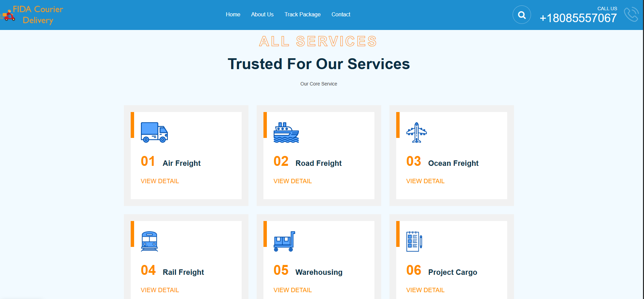Click the warehouse cart icon in card 05

pos(284,241)
